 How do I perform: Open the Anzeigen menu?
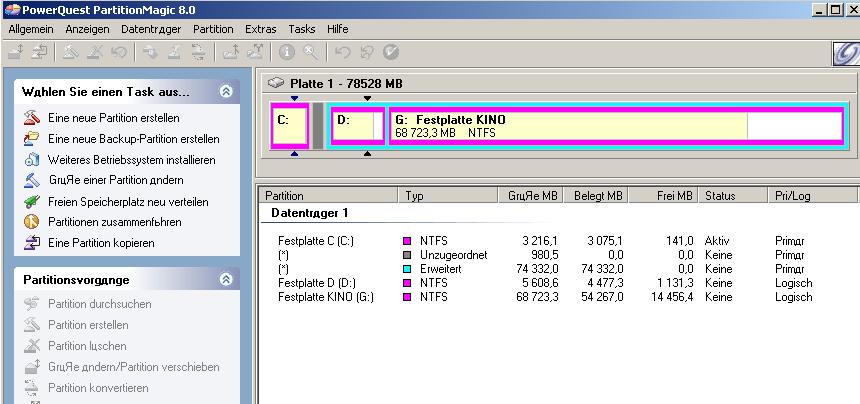(x=87, y=29)
